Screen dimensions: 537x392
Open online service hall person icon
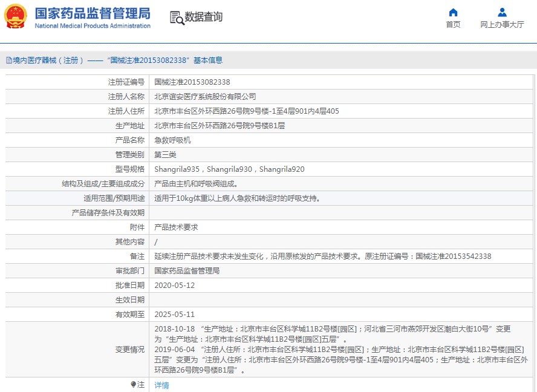[502, 13]
